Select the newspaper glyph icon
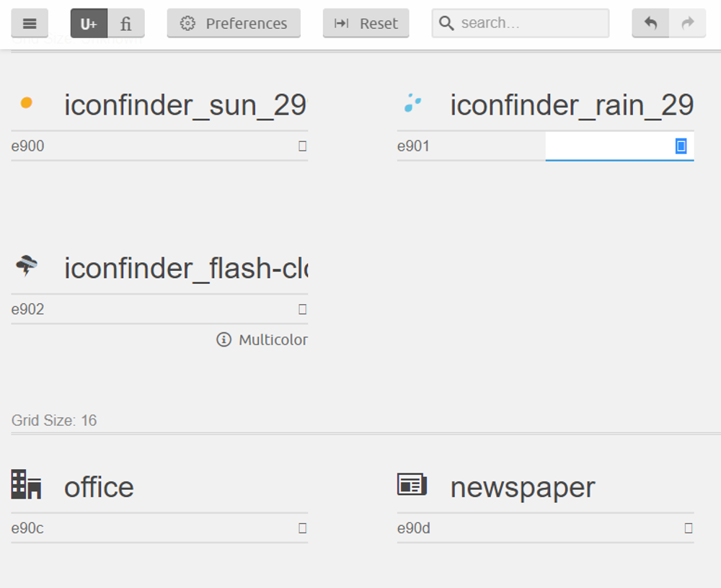Viewport: 721px width, 588px height. (x=412, y=484)
